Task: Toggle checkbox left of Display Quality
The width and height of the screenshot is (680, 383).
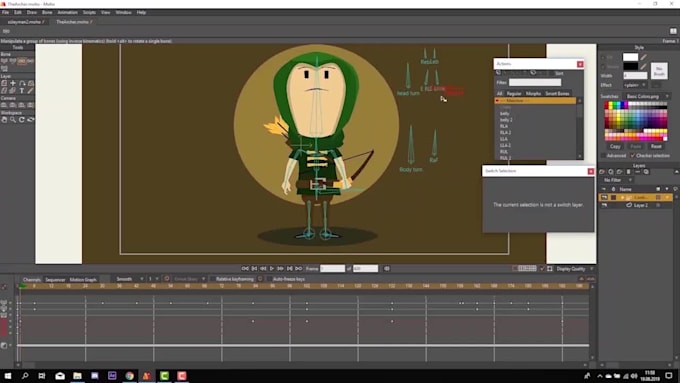Action: point(542,269)
